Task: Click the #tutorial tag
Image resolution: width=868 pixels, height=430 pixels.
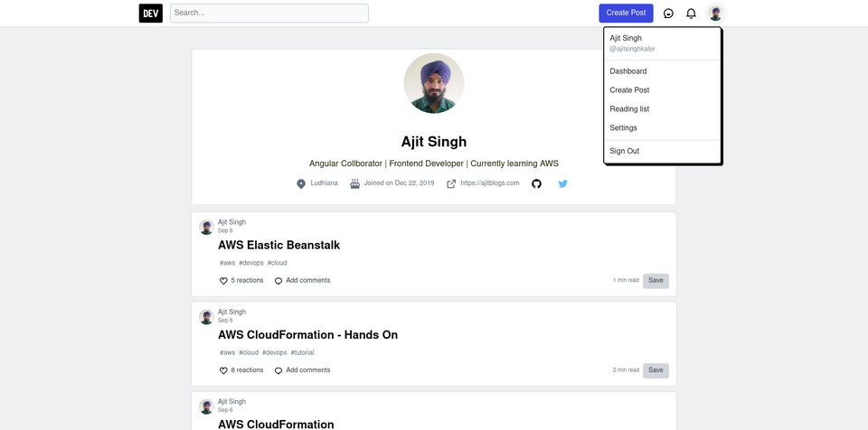Action: [x=302, y=352]
